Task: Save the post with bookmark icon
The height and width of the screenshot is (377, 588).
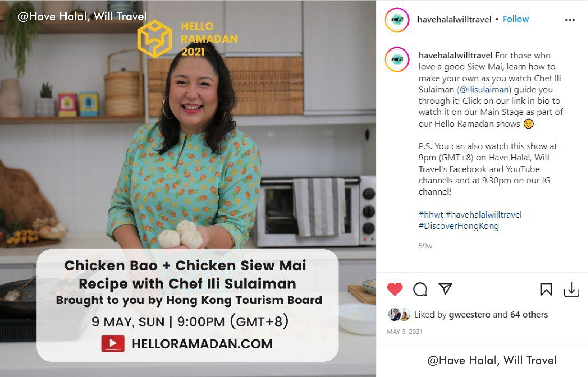Action: click(x=546, y=289)
